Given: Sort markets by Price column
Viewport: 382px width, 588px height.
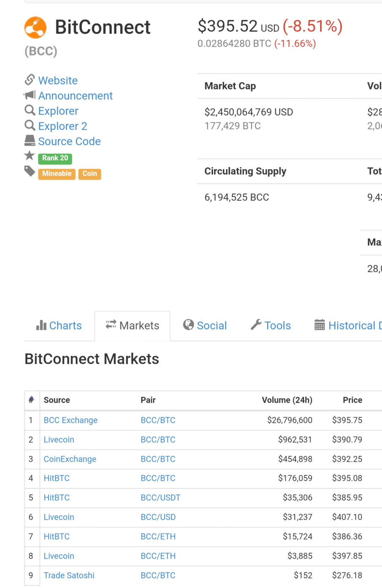Looking at the screenshot, I should coord(353,400).
